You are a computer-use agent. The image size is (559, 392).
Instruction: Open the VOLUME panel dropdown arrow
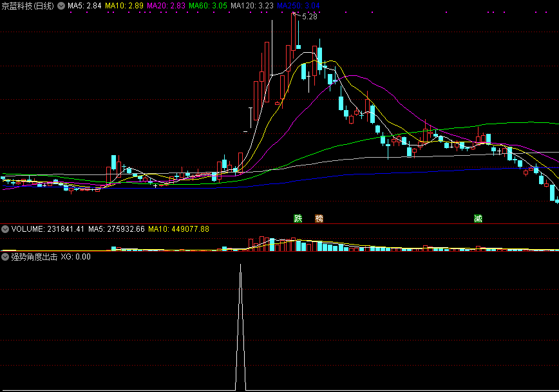tap(5, 229)
